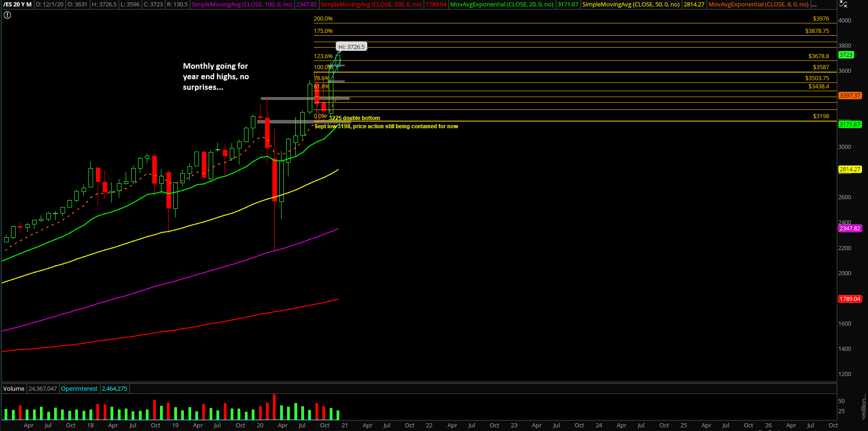Click SimpleMovingAvg 50 study label
The height and width of the screenshot is (431, 868).
click(630, 5)
